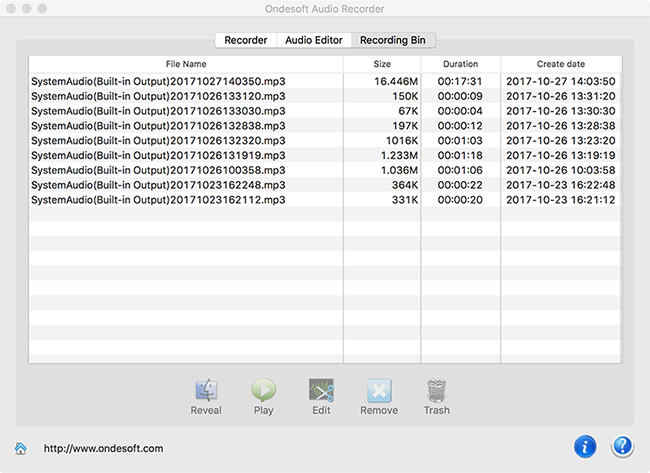Sort by Duration column header
Screen dimensions: 650x473
click(460, 64)
